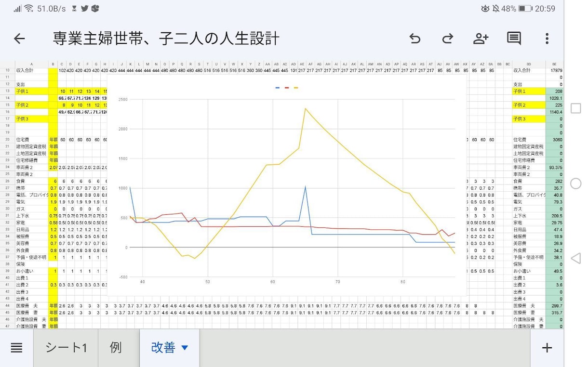Tap the Android back triangle button
Viewport: 588px width, 367px height.
click(x=575, y=259)
